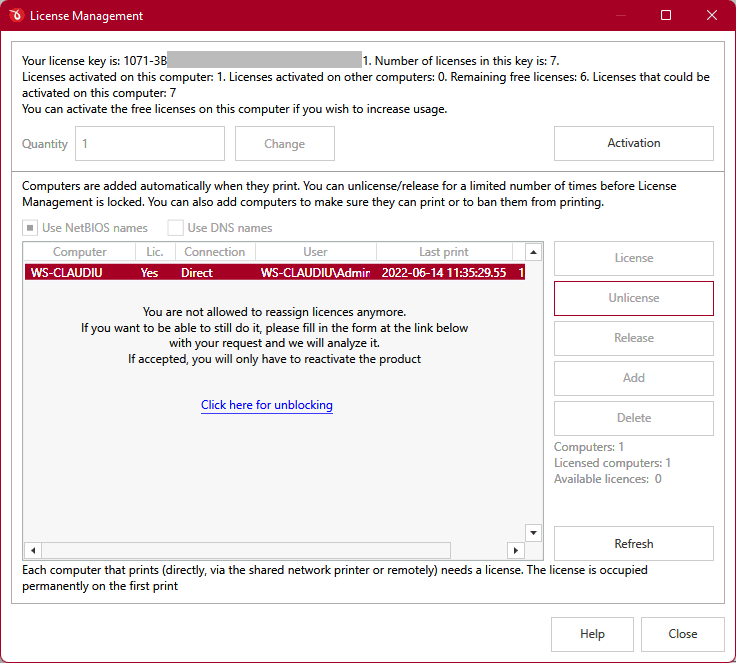Click the License button
Image resolution: width=736 pixels, height=663 pixels.
[634, 258]
